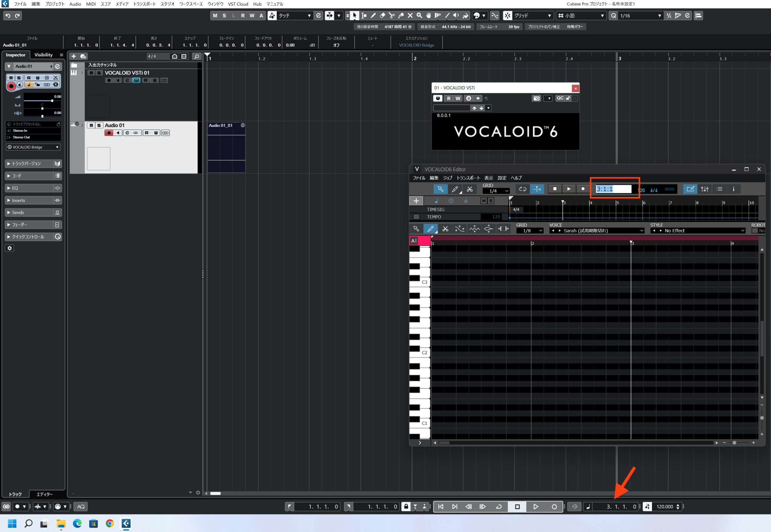
Task: Select the Eraser tool in Cubase toolbar
Action: [x=382, y=15]
